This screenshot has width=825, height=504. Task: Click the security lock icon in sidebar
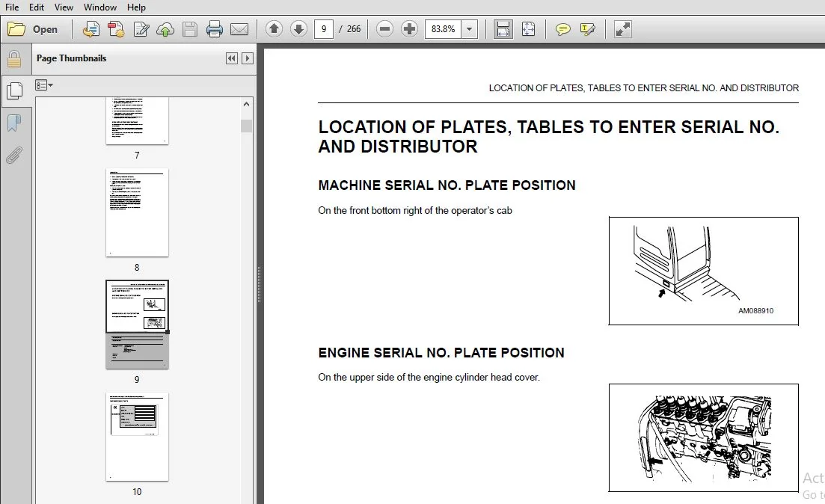[x=14, y=60]
